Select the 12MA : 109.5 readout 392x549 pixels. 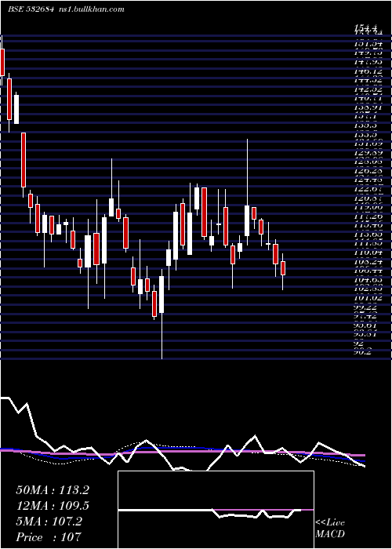(53, 506)
